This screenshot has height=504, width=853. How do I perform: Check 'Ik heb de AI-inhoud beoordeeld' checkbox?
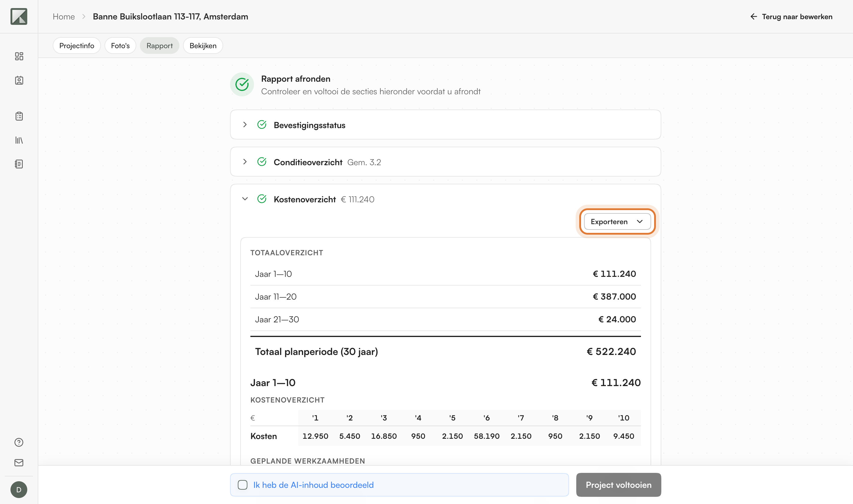coord(242,485)
